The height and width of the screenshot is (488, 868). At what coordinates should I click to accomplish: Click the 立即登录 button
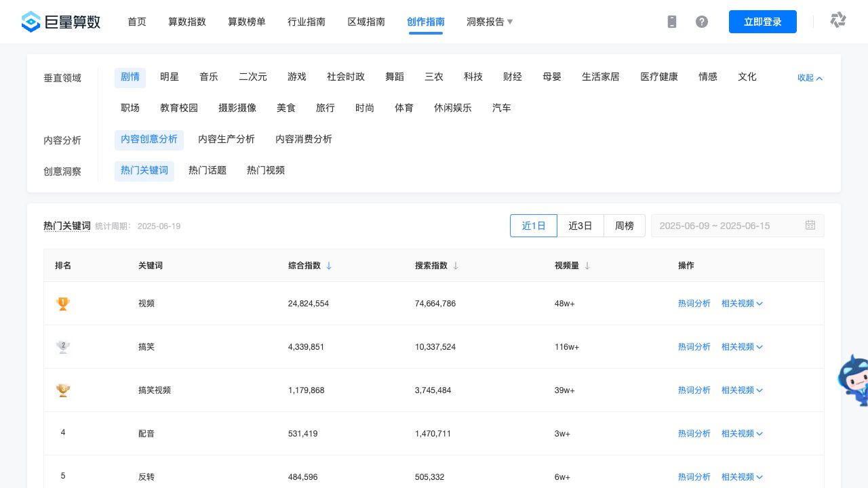click(x=763, y=22)
